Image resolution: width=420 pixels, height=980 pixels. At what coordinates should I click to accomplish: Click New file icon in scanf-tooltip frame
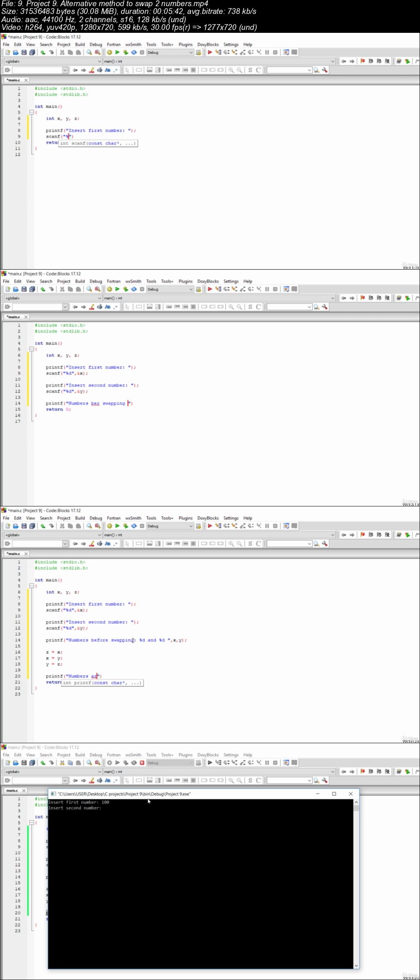point(8,53)
